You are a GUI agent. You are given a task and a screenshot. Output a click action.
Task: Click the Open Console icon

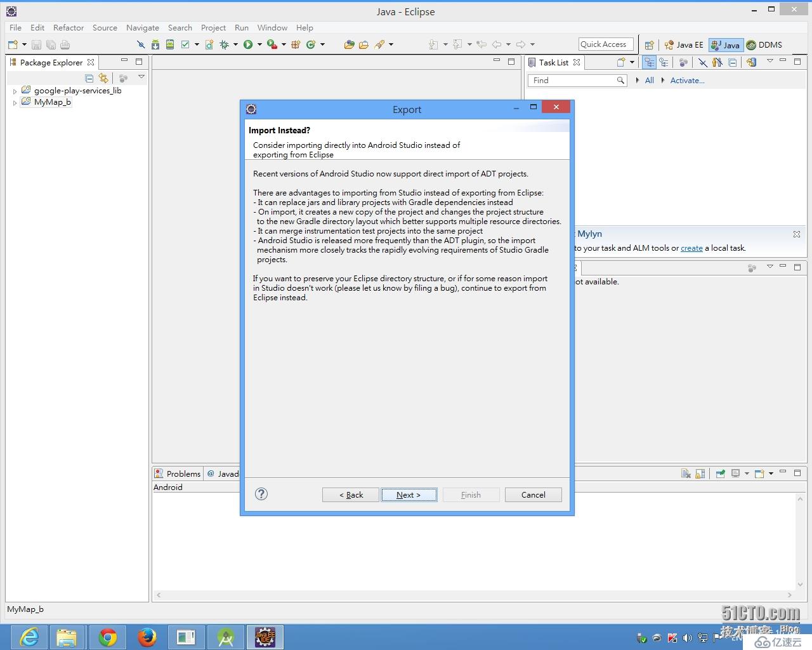pyautogui.click(x=759, y=474)
